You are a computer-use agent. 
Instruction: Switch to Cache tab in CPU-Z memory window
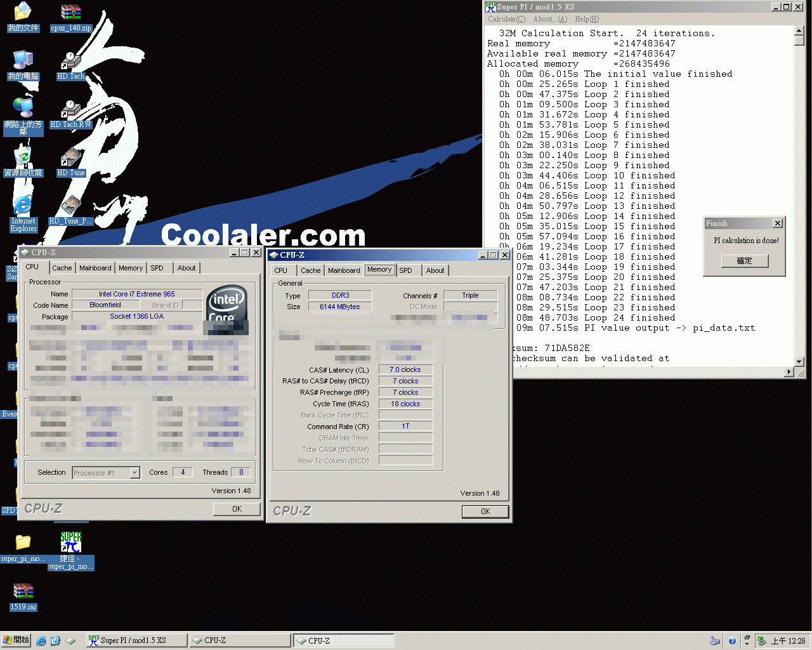click(311, 270)
